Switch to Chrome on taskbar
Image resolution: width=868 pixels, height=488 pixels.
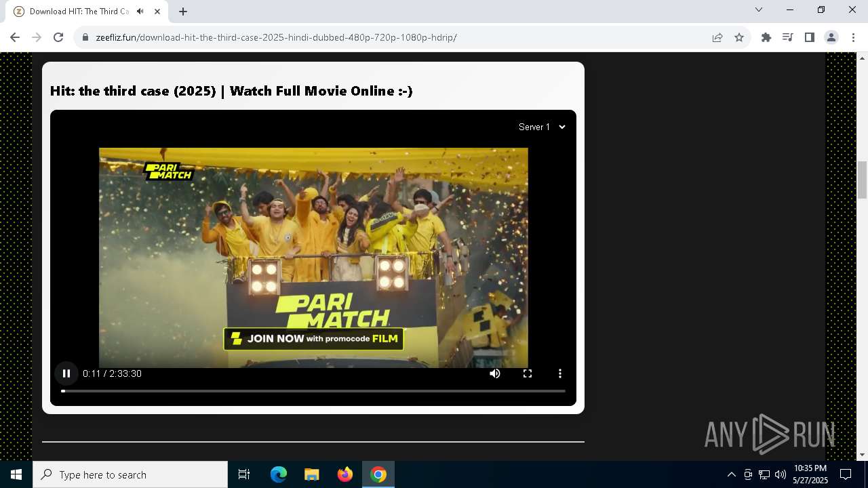click(378, 474)
